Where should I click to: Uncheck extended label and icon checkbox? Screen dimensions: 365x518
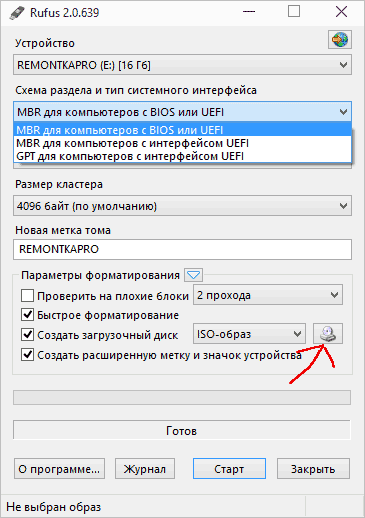coord(27,354)
